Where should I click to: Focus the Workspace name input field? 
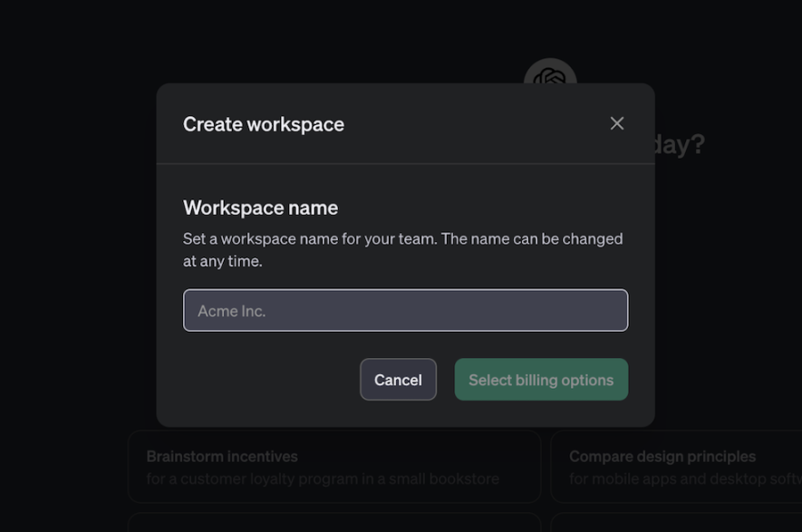[405, 310]
